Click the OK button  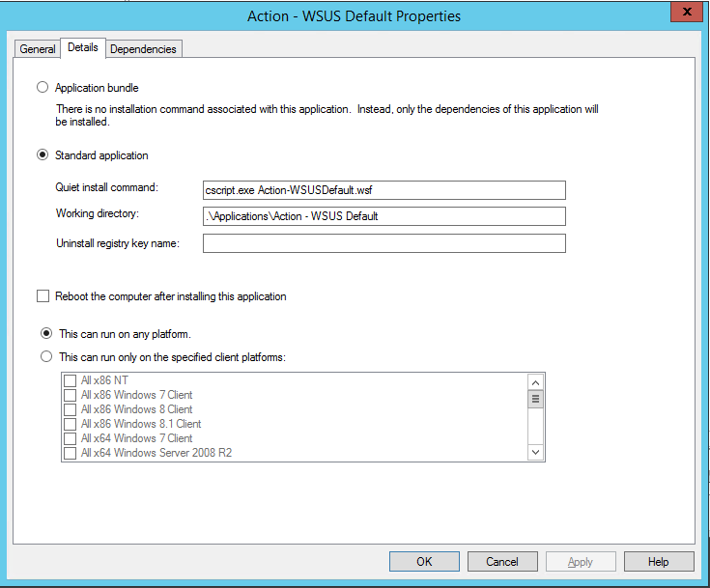pyautogui.click(x=424, y=562)
